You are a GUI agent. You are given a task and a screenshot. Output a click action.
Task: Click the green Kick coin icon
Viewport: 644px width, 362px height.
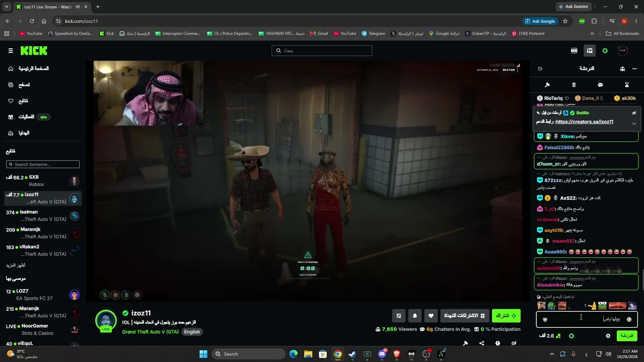(x=605, y=51)
